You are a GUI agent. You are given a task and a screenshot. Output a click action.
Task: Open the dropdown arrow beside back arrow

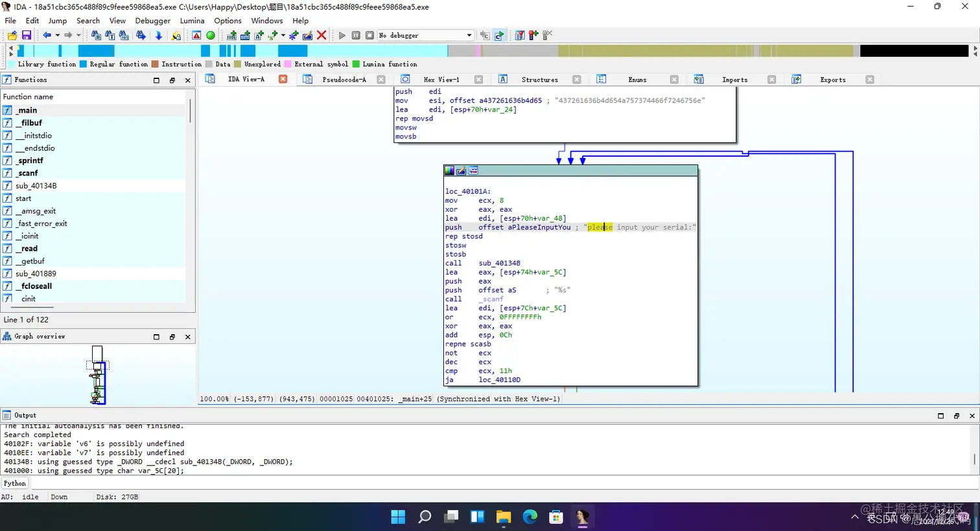pos(57,35)
